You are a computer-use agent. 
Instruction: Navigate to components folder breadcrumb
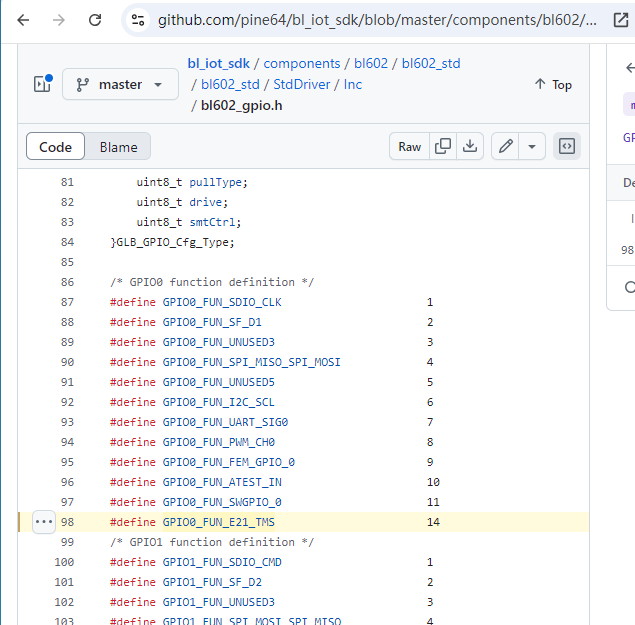coord(302,64)
